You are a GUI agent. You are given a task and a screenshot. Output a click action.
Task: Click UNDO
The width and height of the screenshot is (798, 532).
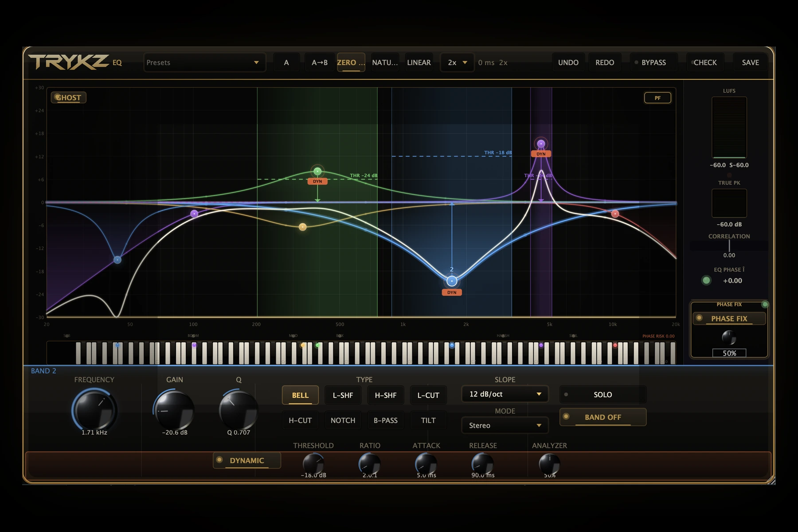(x=568, y=63)
